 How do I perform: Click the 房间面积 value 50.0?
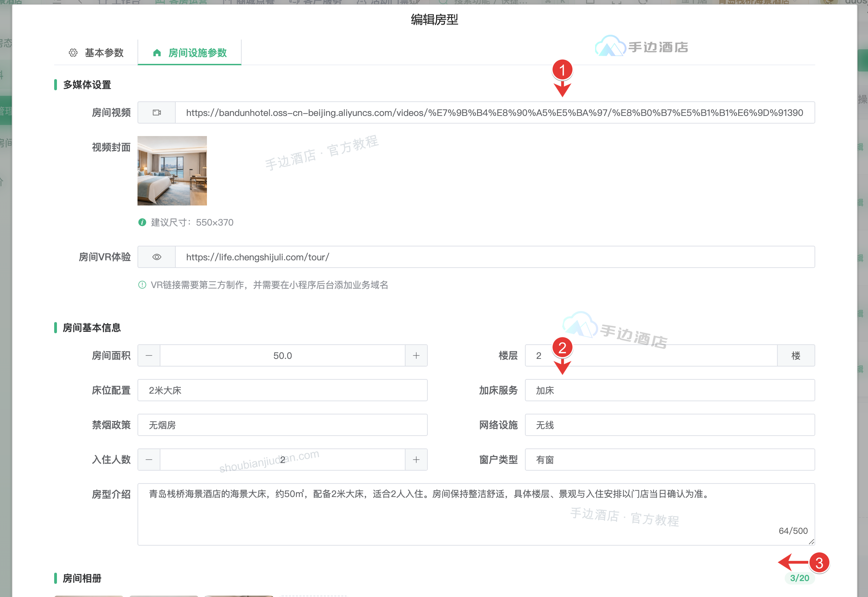[x=283, y=355]
